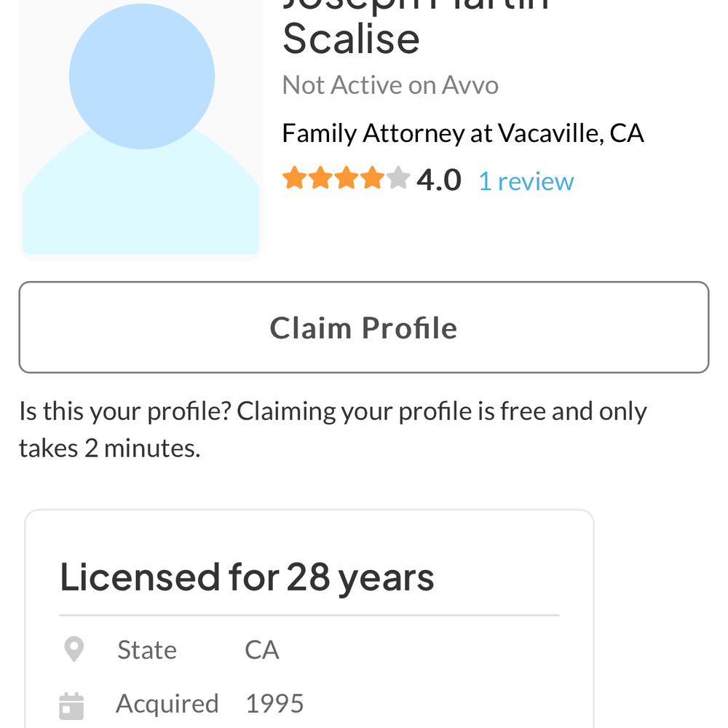728x728 pixels.
Task: Click the Licensed for 28 years heading
Action: 247,576
